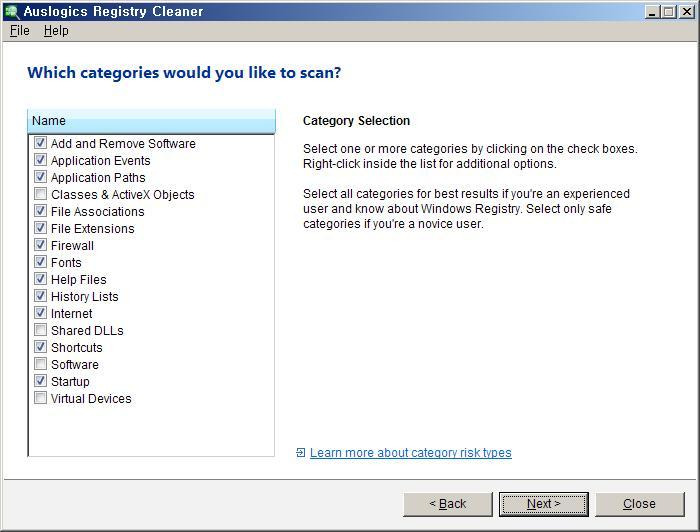The image size is (700, 532).
Task: Uncheck Add and Remove Software category
Action: pos(40,143)
